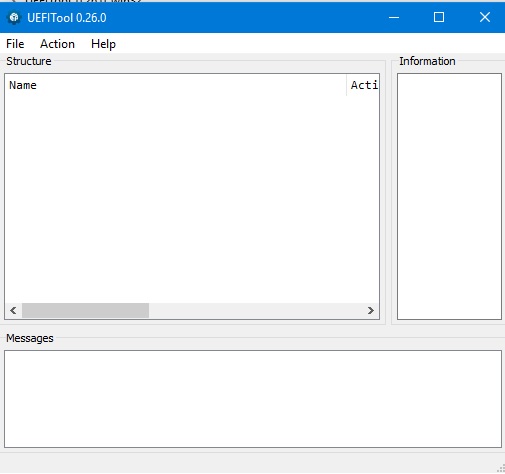Click the Name column header in Structure
Viewport: 505px width, 474px height.
[176, 85]
